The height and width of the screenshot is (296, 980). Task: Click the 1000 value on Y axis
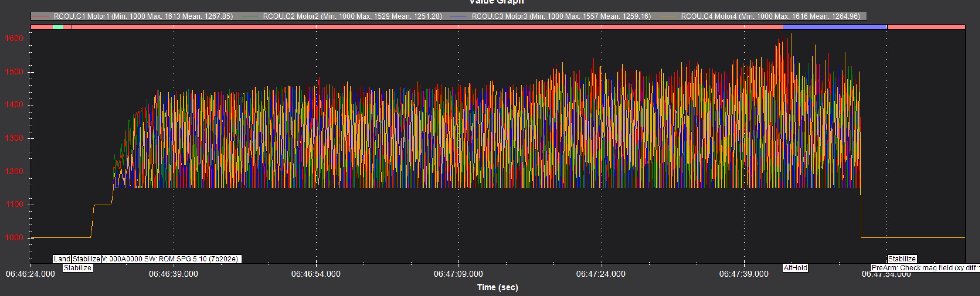(14, 238)
